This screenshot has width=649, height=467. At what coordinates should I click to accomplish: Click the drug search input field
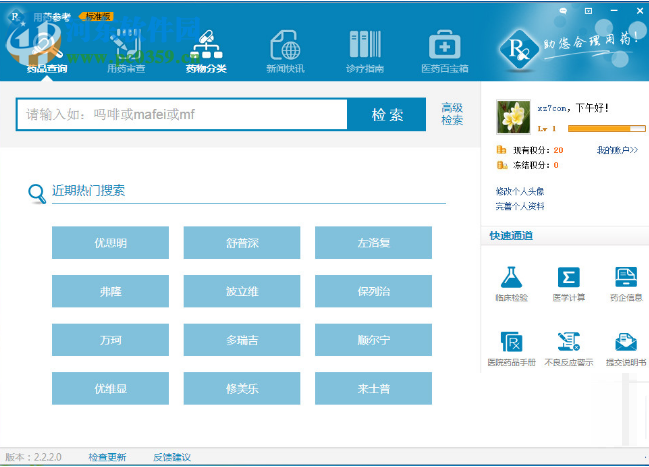click(x=182, y=114)
